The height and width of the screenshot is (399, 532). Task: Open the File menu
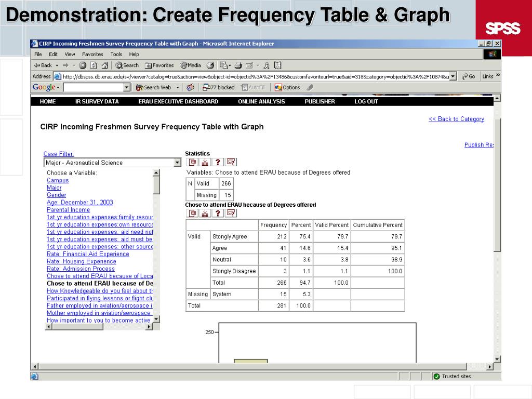point(38,54)
